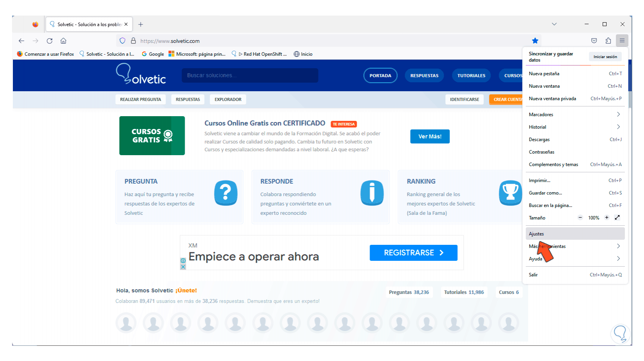Screen dimensions: 644x361
Task: Open Ajustes in the Firefox menu
Action: pos(575,234)
